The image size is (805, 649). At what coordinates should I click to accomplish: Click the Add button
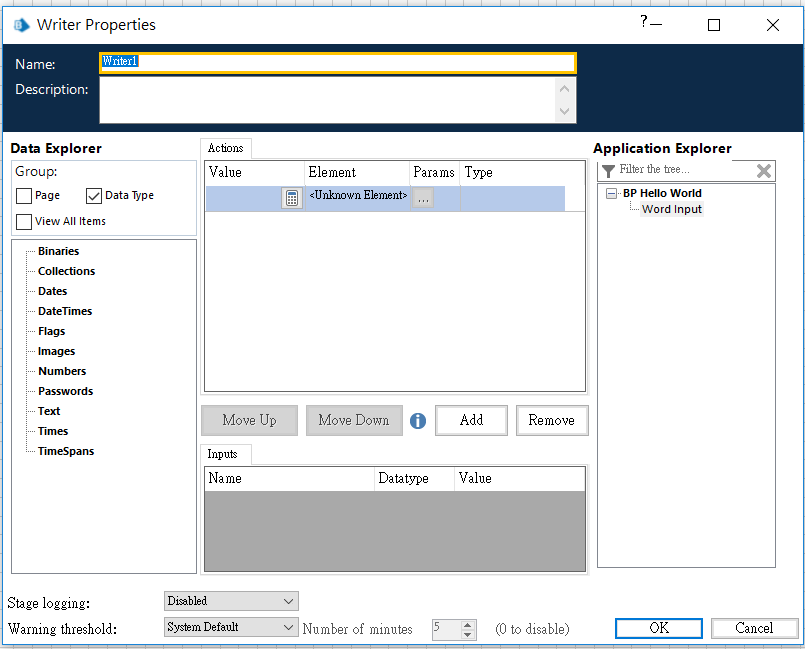click(x=471, y=421)
